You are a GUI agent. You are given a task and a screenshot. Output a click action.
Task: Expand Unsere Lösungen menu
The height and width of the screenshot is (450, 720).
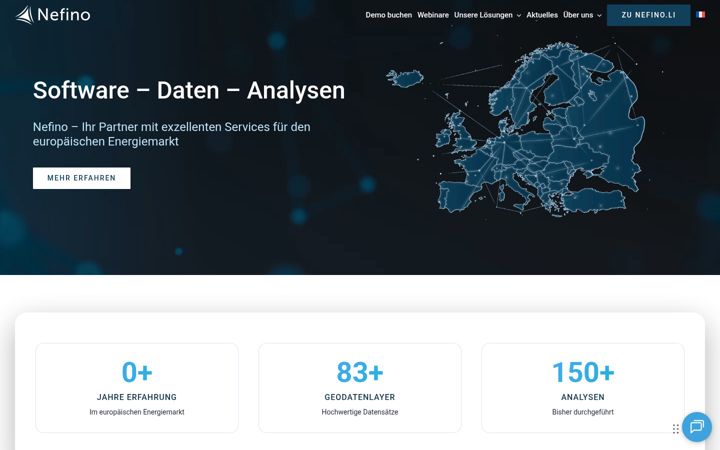pos(487,15)
